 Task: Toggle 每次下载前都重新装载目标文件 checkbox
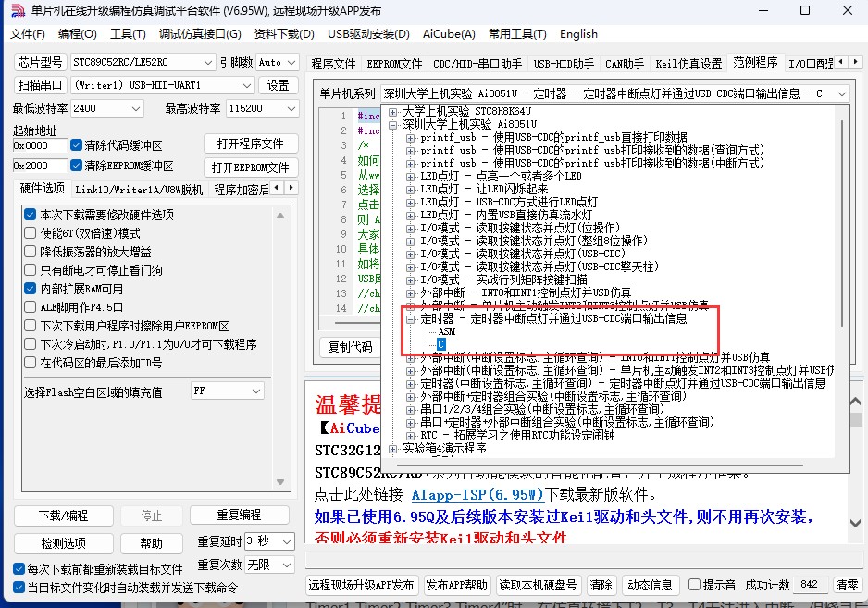[x=19, y=569]
